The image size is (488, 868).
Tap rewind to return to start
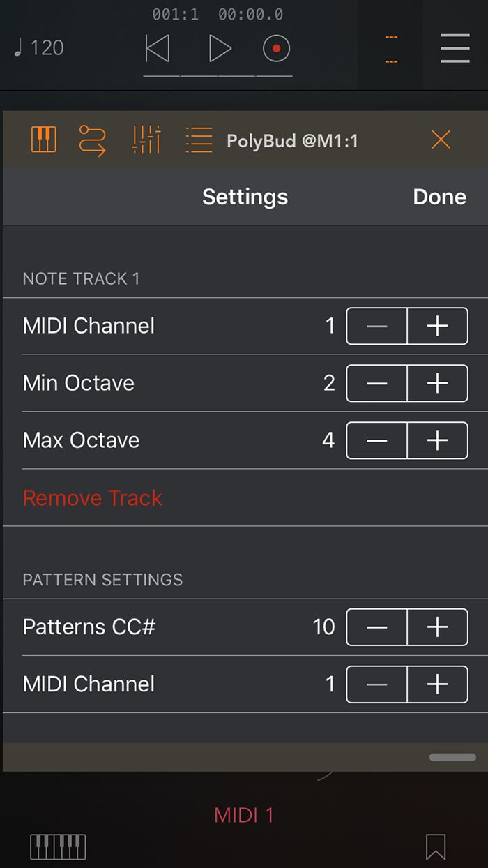click(x=158, y=49)
